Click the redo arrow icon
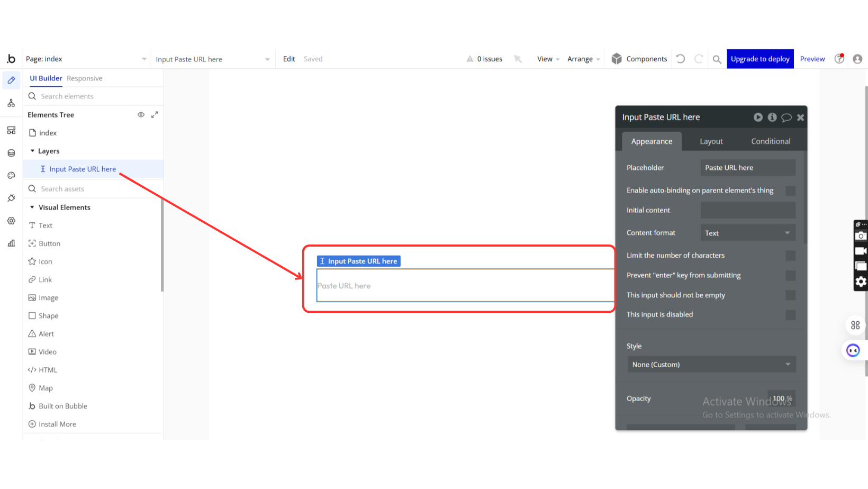 pyautogui.click(x=699, y=59)
